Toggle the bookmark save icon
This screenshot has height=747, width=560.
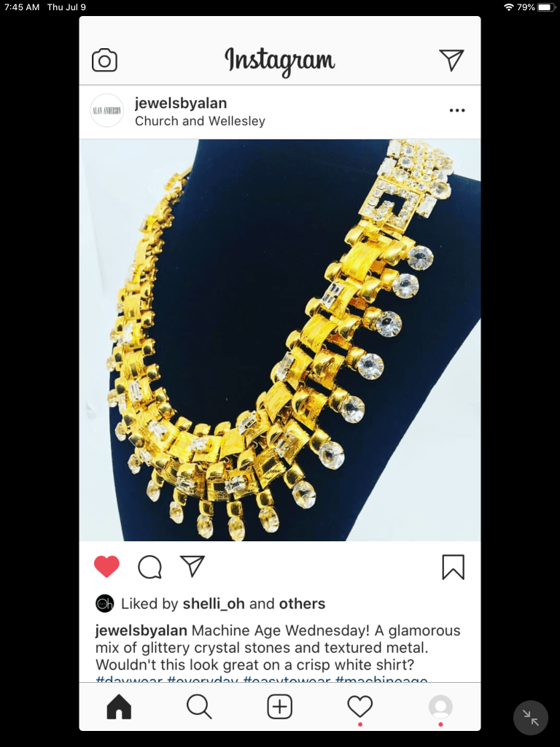click(x=453, y=567)
